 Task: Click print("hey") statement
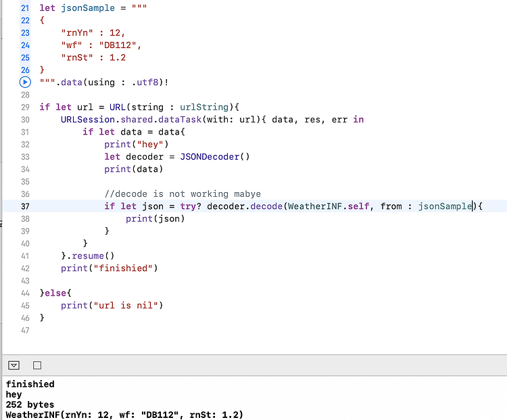[136, 144]
